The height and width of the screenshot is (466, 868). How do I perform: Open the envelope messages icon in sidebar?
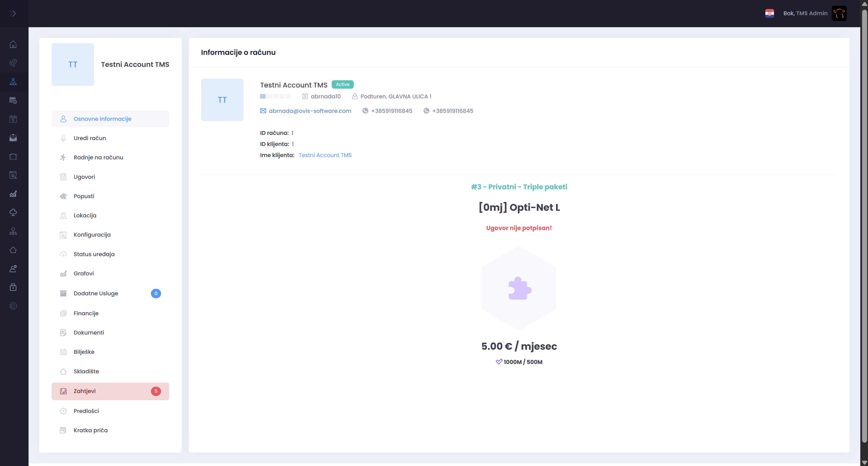tap(13, 138)
